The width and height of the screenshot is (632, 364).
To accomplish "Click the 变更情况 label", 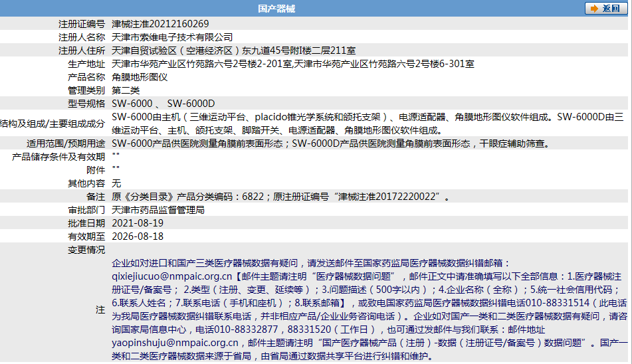I will point(86,250).
